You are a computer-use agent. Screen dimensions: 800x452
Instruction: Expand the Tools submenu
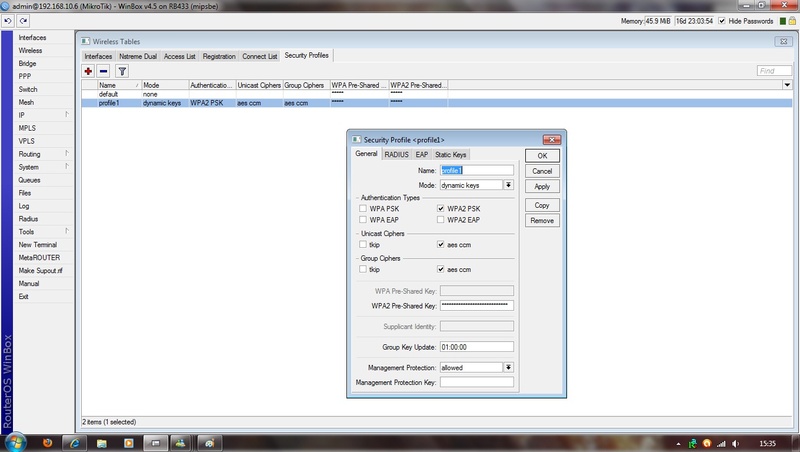[67, 231]
